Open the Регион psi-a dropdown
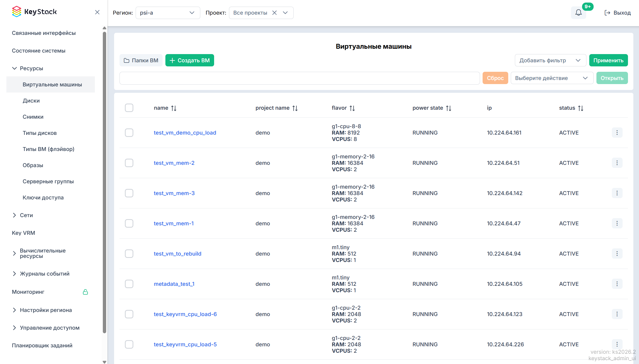 click(168, 13)
